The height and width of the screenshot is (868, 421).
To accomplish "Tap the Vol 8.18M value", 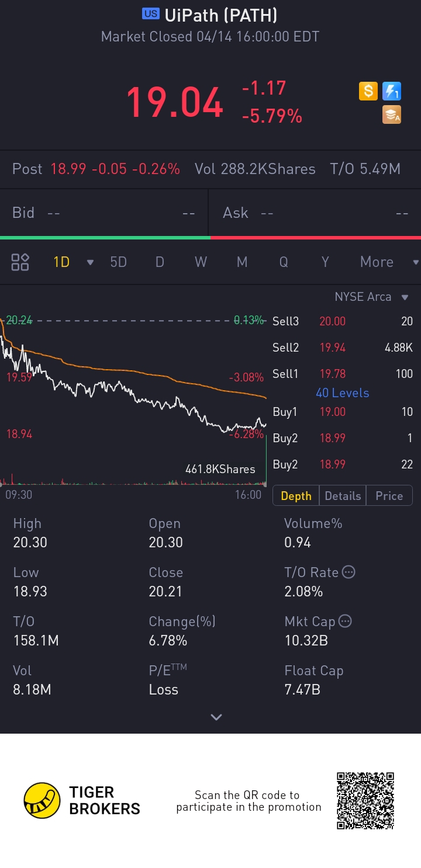I will point(32,690).
